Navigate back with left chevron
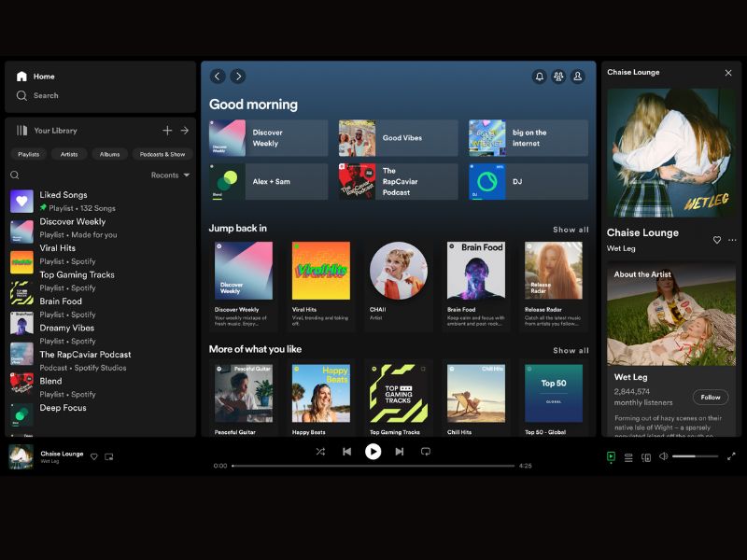Screen dimensions: 747x560 (218, 77)
